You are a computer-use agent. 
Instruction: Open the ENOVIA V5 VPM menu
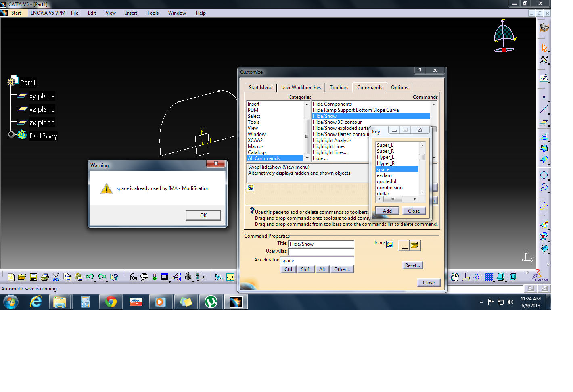(48, 13)
